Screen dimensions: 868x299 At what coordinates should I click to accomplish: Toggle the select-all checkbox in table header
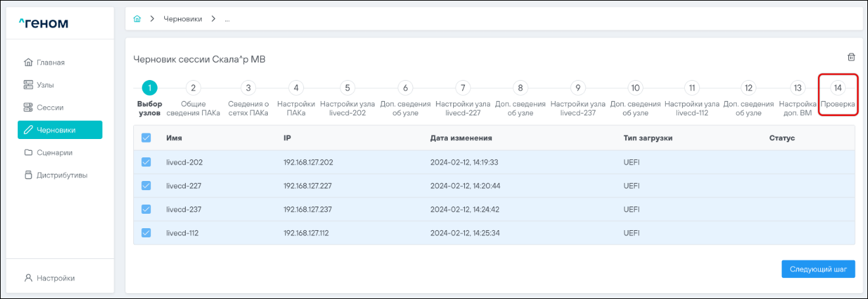click(x=146, y=138)
